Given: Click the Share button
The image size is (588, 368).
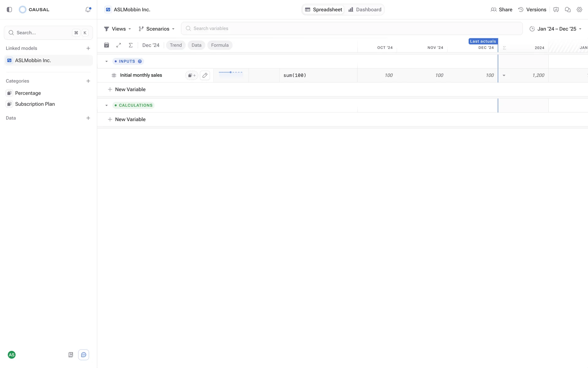Looking at the screenshot, I should (501, 10).
